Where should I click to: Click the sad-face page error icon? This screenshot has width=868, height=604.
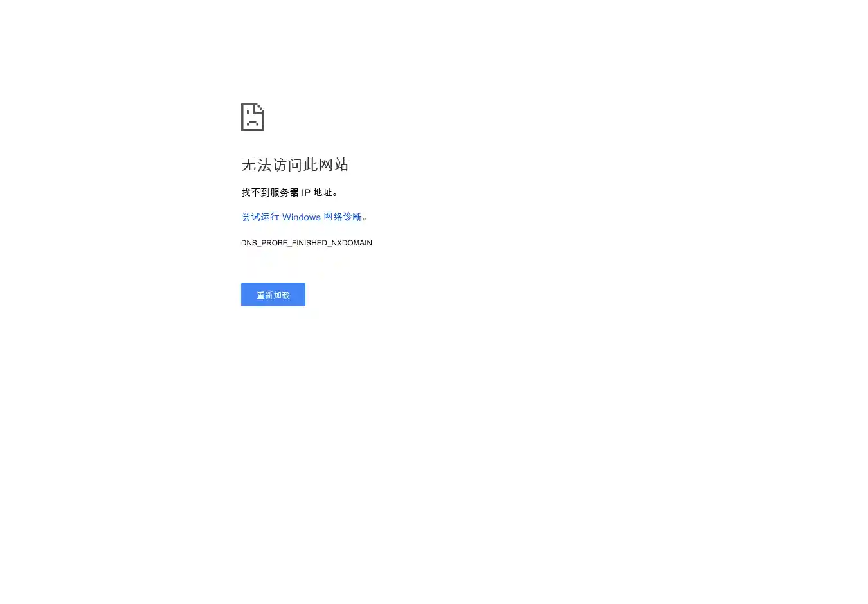(x=253, y=117)
